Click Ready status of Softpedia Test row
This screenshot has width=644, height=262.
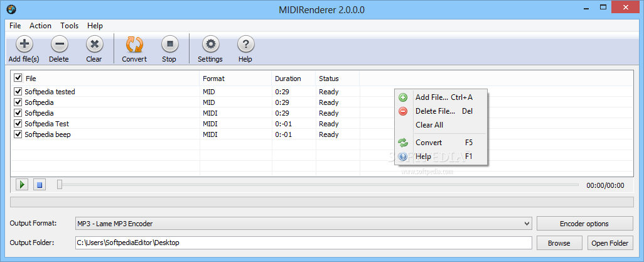point(328,124)
